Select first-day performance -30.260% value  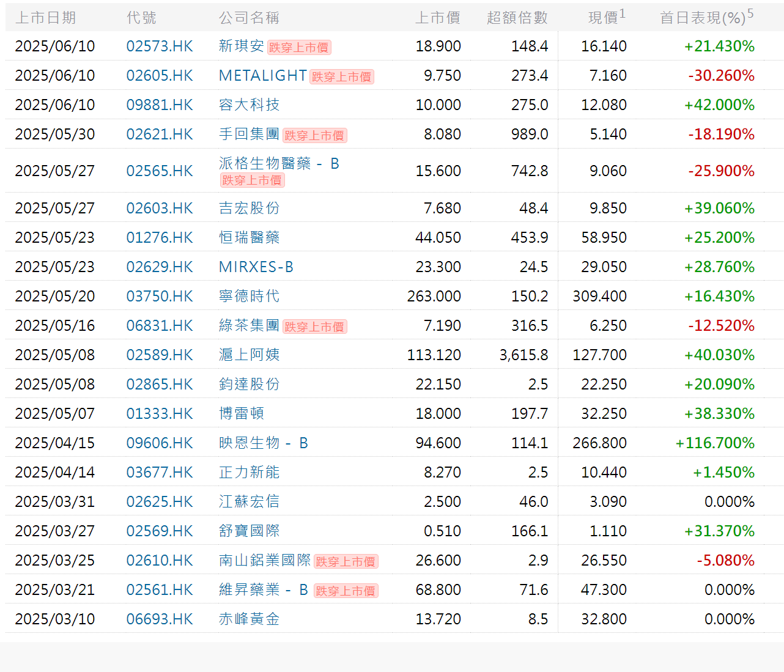coord(722,76)
